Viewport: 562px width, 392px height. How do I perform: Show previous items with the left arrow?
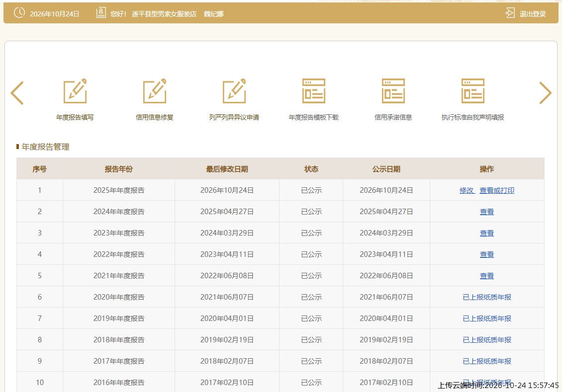[17, 93]
